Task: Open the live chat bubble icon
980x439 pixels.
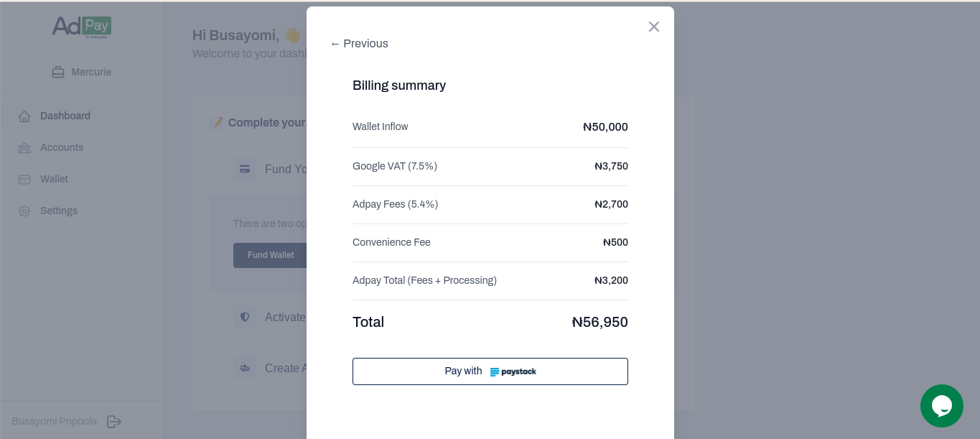Action: pyautogui.click(x=941, y=406)
